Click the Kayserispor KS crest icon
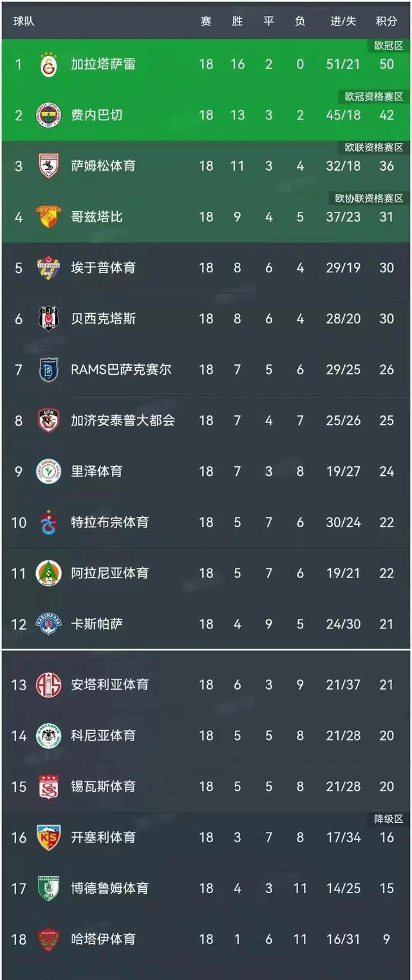The width and height of the screenshot is (412, 980). (48, 837)
